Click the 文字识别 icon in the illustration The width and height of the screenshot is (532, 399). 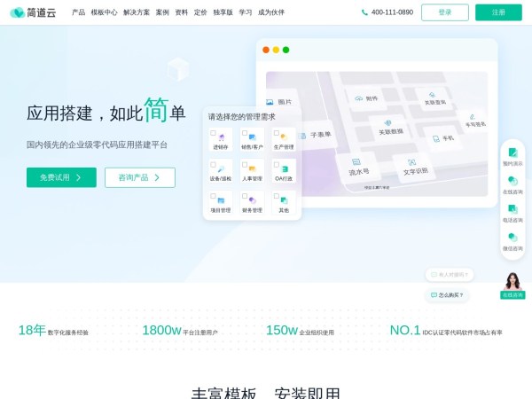tap(412, 162)
